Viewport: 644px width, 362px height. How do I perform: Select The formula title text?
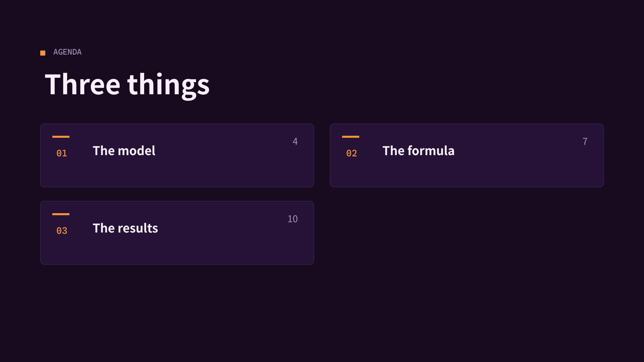pos(419,151)
